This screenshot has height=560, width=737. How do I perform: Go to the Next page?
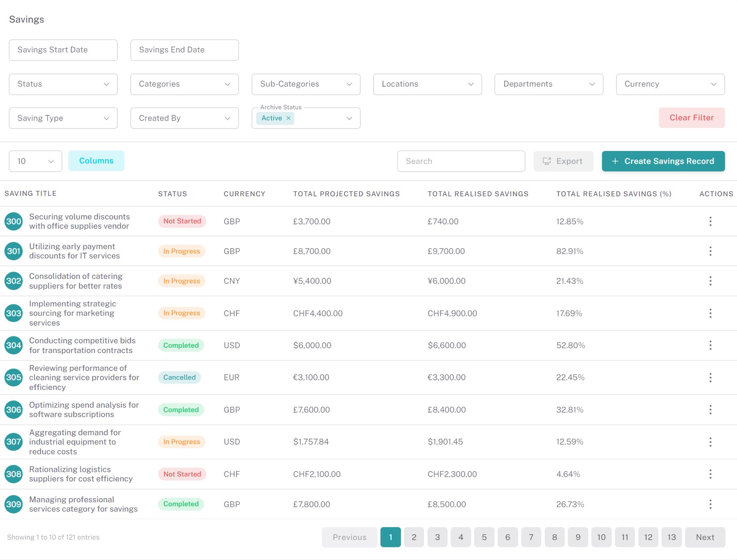pos(705,537)
